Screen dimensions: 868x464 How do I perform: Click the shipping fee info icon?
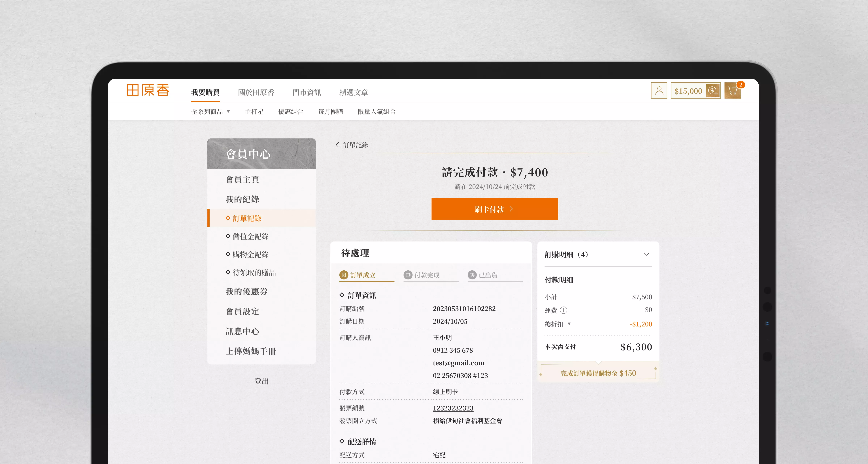coord(563,310)
